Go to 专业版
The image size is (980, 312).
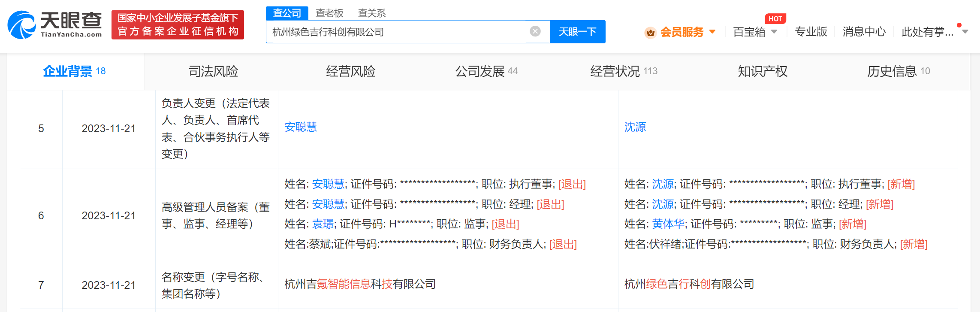point(811,32)
